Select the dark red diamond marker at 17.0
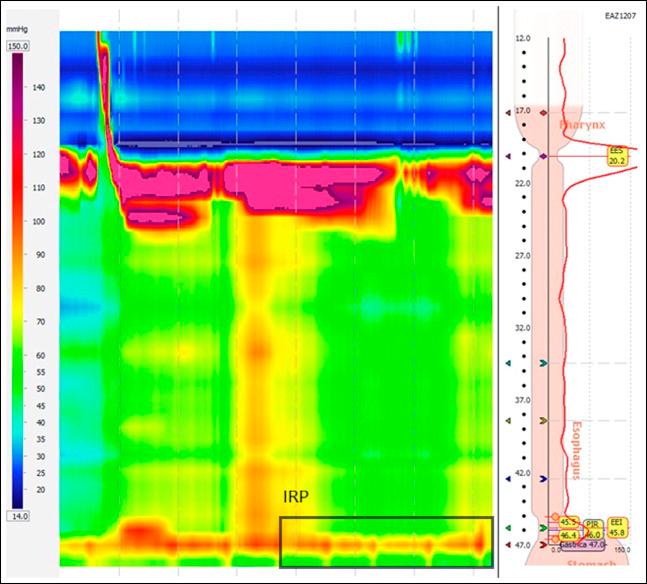647x584 pixels. click(x=544, y=113)
